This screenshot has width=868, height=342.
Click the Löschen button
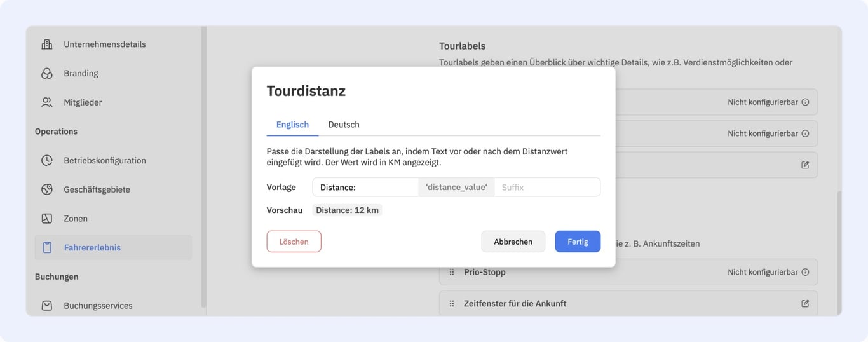coord(294,242)
